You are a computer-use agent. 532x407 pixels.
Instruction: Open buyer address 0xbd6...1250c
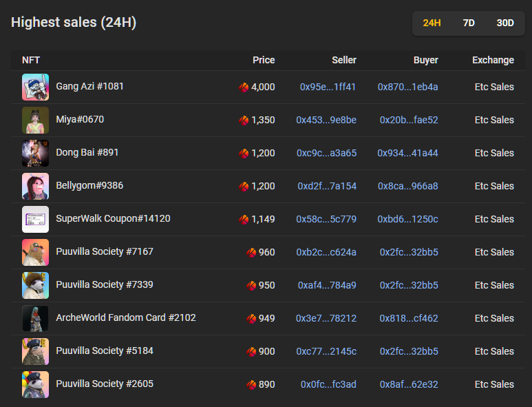(407, 219)
